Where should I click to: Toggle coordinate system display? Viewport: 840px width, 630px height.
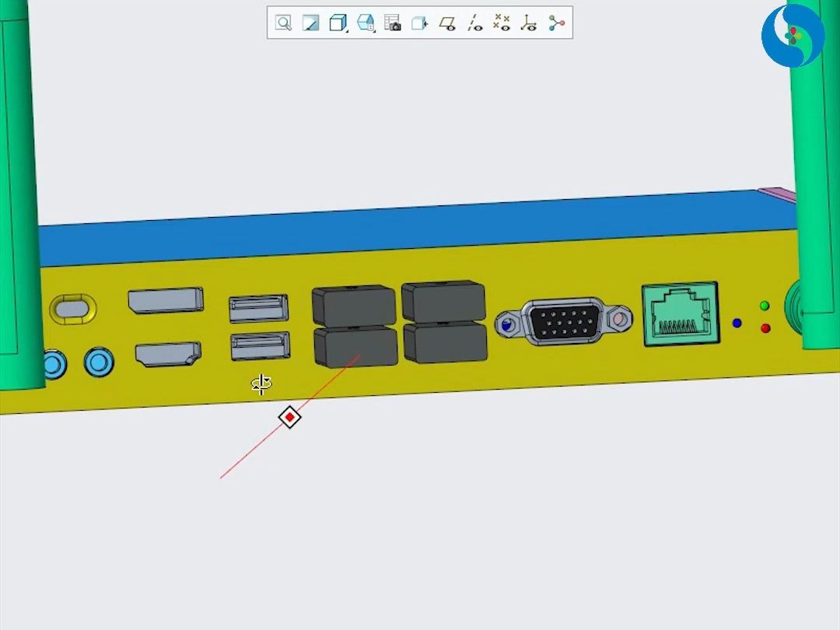click(x=529, y=23)
